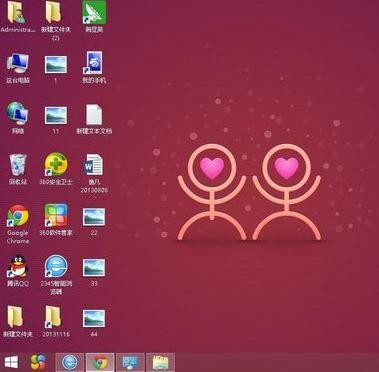Click the monitor app taskbar button
Viewport: 379px width, 372px height.
click(130, 362)
